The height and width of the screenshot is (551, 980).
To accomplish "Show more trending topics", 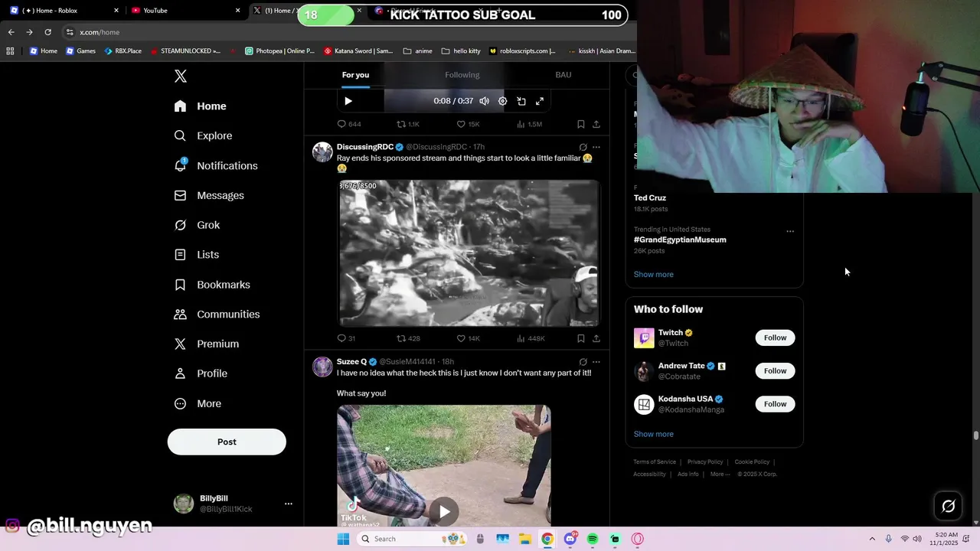I will coord(654,275).
